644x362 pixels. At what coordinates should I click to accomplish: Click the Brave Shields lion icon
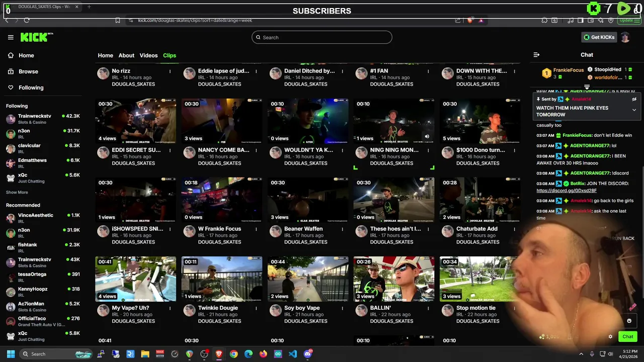[470, 20]
